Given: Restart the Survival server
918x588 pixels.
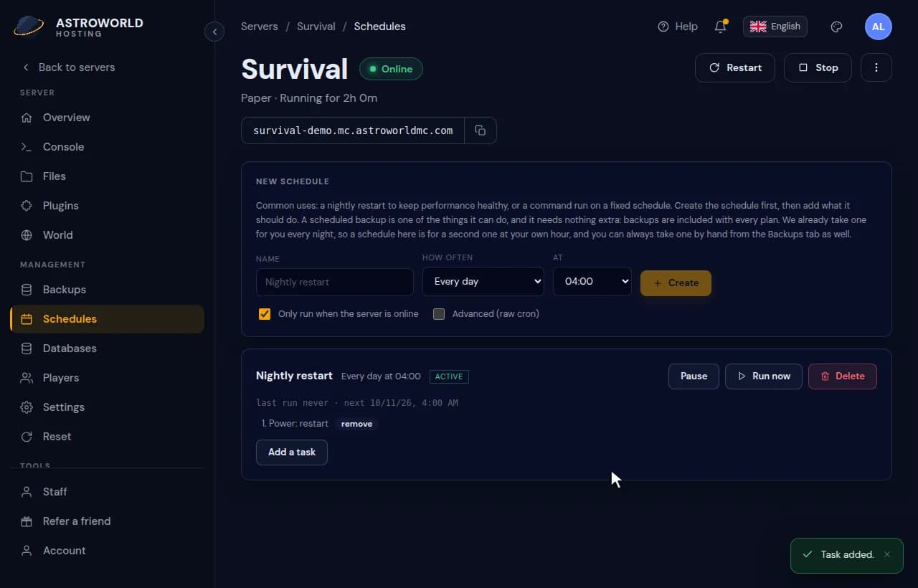Looking at the screenshot, I should 735,67.
